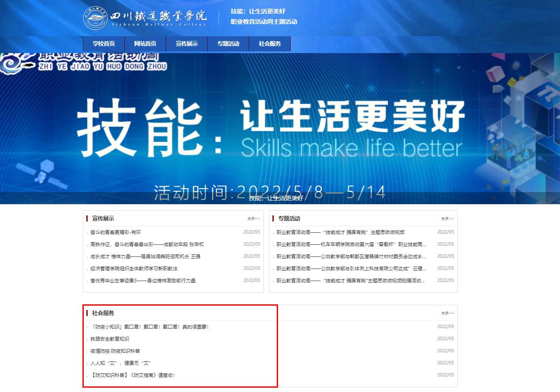The width and height of the screenshot is (560, 392).
Task: Open the 专题活动 navigation tab
Action: (228, 44)
